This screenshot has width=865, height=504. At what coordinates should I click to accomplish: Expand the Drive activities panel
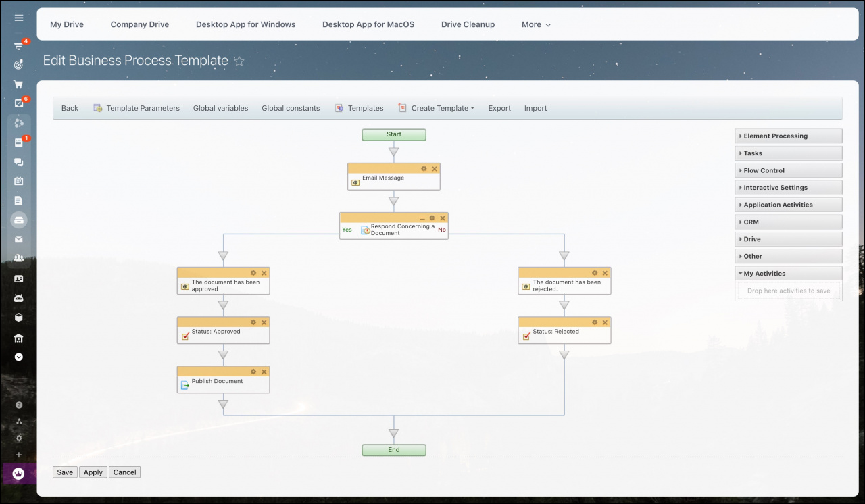pos(789,239)
